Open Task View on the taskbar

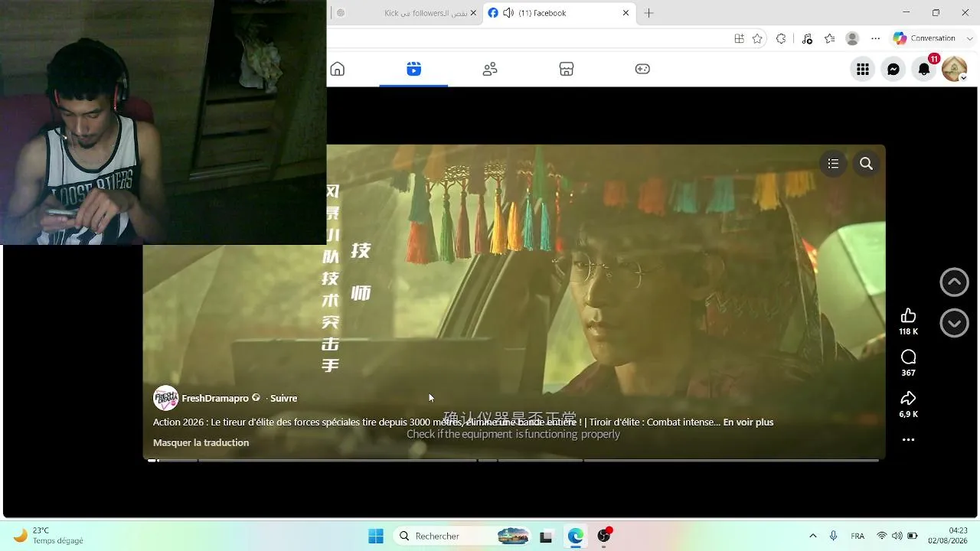[546, 536]
